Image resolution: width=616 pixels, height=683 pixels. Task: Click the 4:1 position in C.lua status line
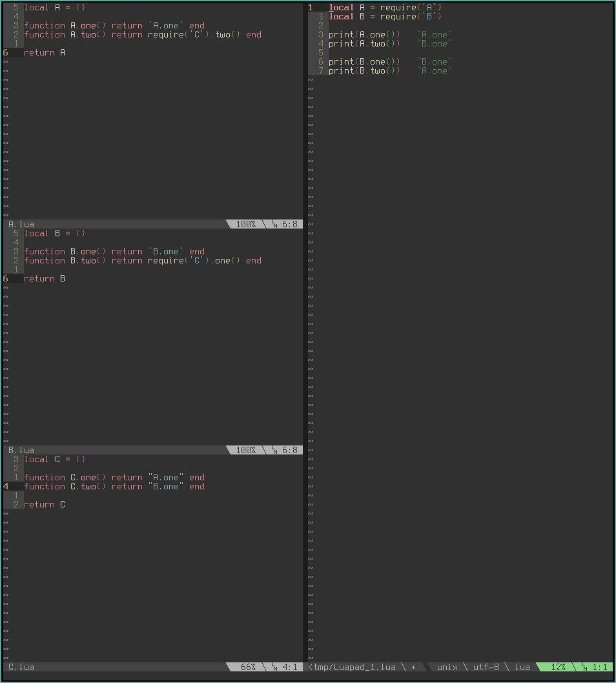tap(289, 667)
